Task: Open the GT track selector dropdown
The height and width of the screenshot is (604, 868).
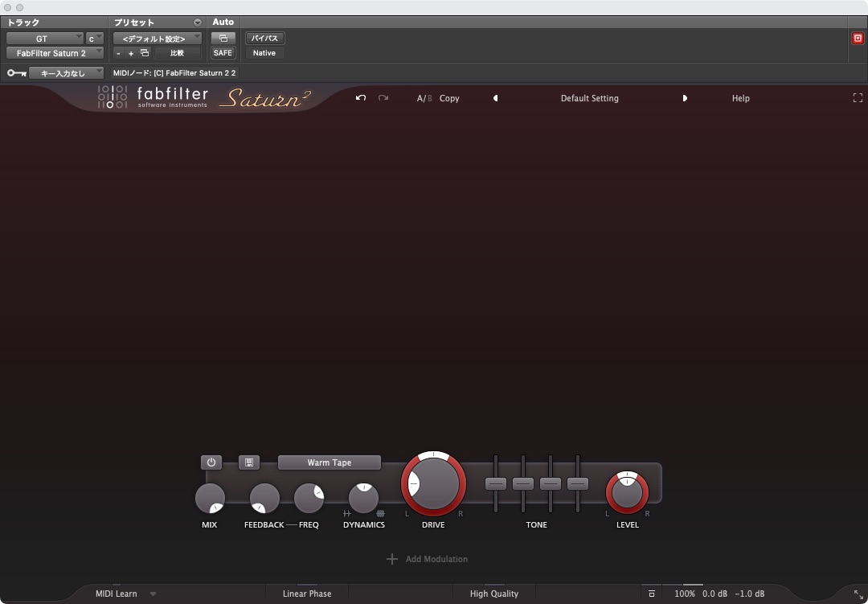Action: point(45,39)
